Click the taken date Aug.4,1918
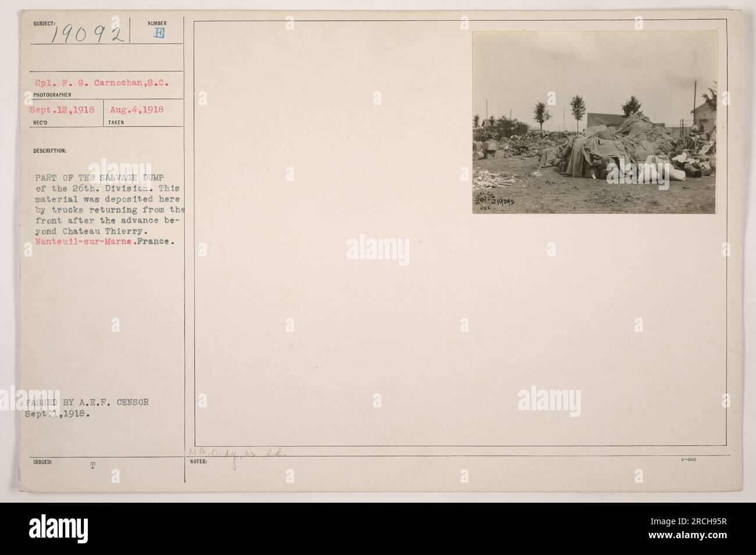Screen dimensions: 756x555 [x=138, y=110]
